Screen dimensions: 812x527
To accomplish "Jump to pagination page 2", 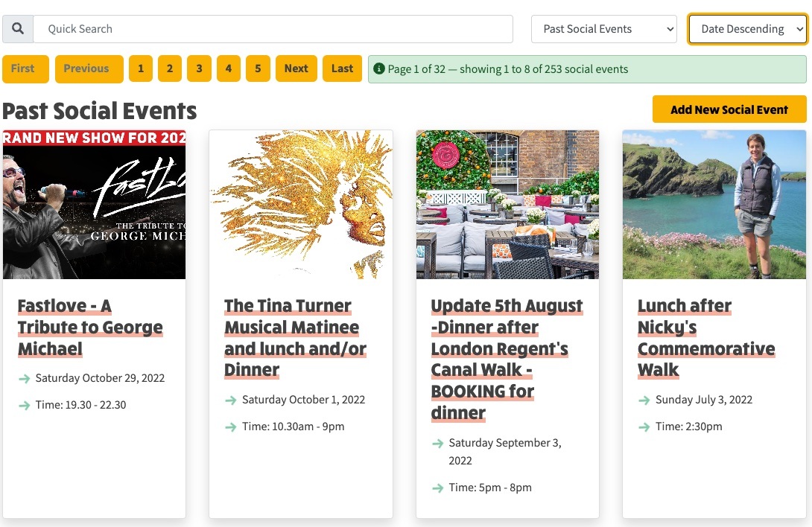I will click(x=170, y=68).
